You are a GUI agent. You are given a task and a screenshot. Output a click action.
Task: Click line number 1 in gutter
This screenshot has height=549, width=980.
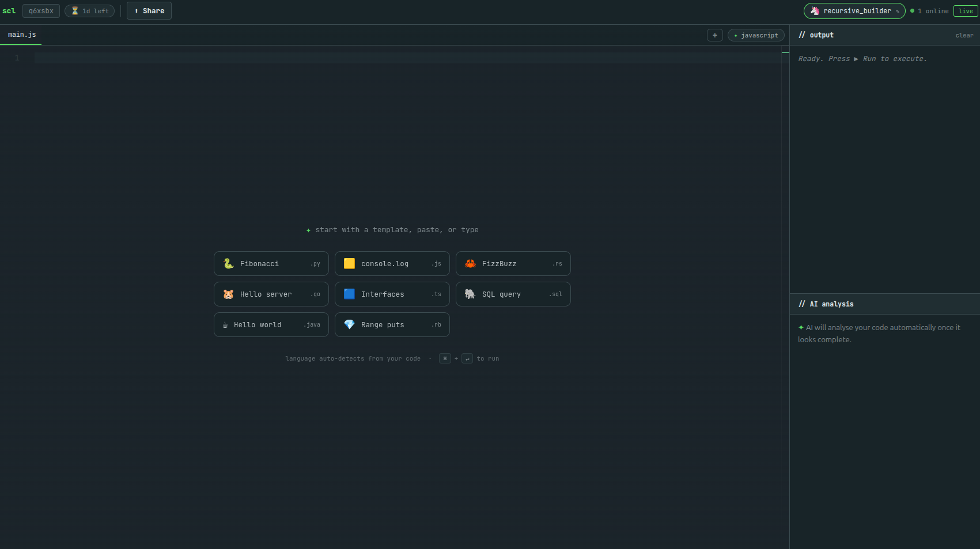(x=17, y=58)
